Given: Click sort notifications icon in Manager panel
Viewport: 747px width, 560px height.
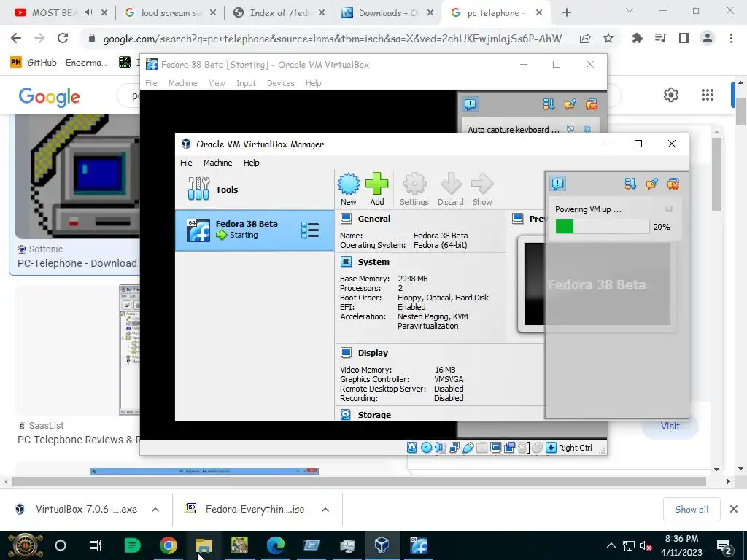Looking at the screenshot, I should (x=630, y=184).
